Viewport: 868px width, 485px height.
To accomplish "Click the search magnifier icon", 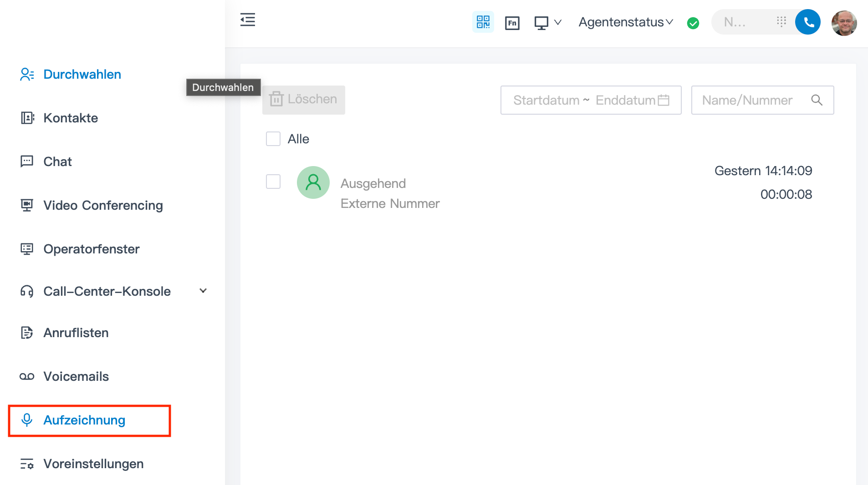I will [x=817, y=100].
